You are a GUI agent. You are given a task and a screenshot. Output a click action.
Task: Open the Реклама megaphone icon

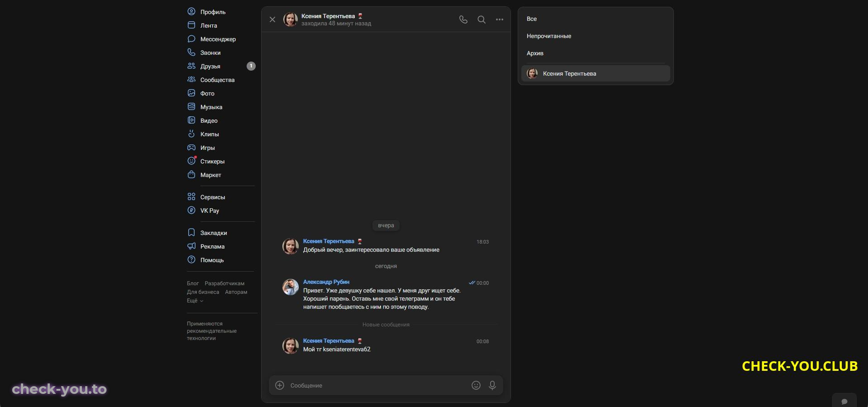coord(191,246)
